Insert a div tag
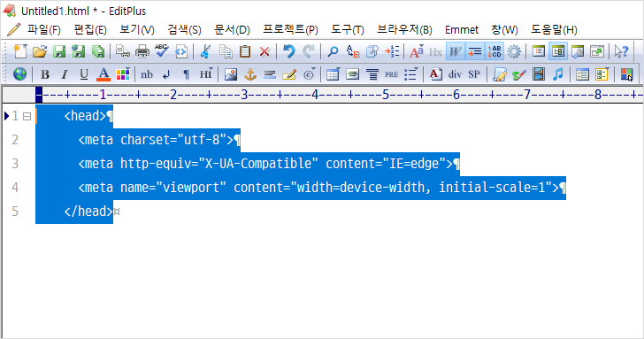This screenshot has height=339, width=644. [455, 74]
